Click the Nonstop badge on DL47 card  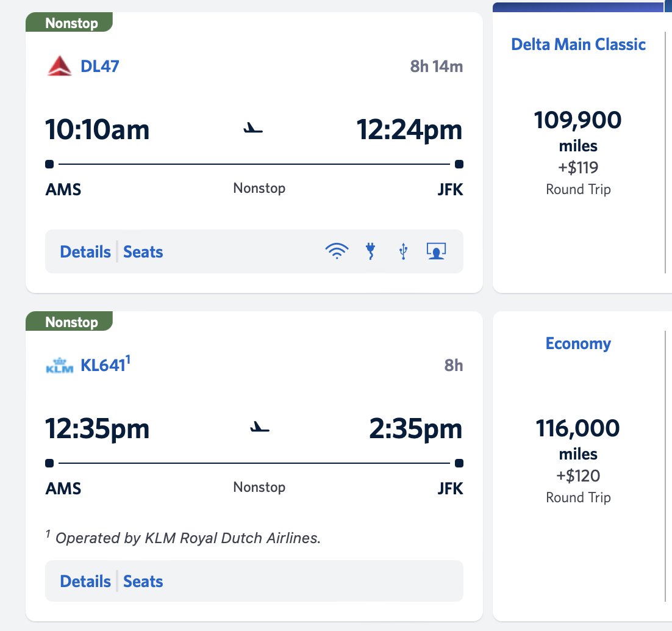tap(71, 23)
